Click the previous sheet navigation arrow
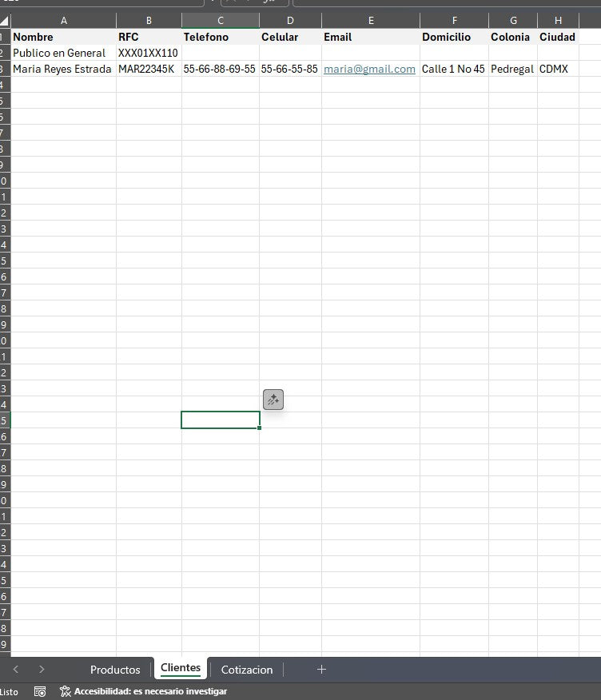Viewport: 601px width, 700px height. (16, 669)
